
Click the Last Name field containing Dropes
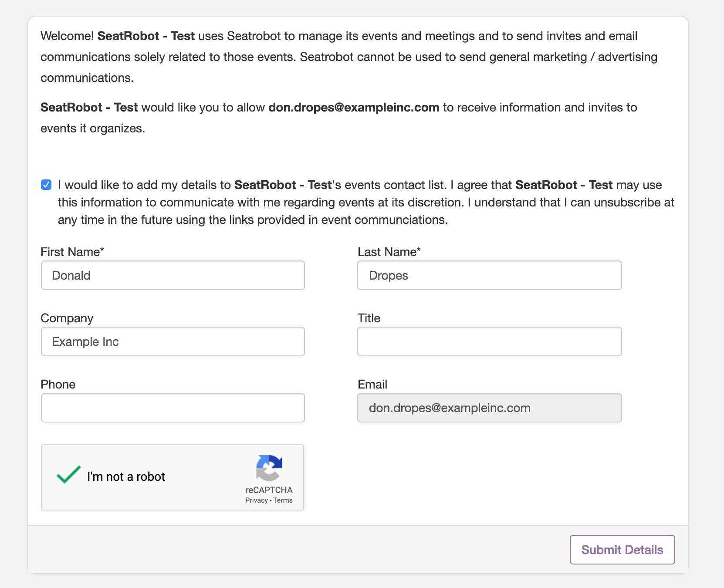490,275
